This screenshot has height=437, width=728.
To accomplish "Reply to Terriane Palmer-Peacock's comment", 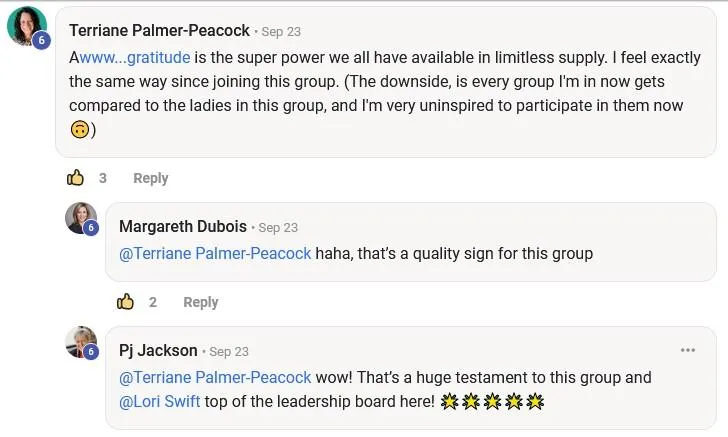I will pos(150,178).
